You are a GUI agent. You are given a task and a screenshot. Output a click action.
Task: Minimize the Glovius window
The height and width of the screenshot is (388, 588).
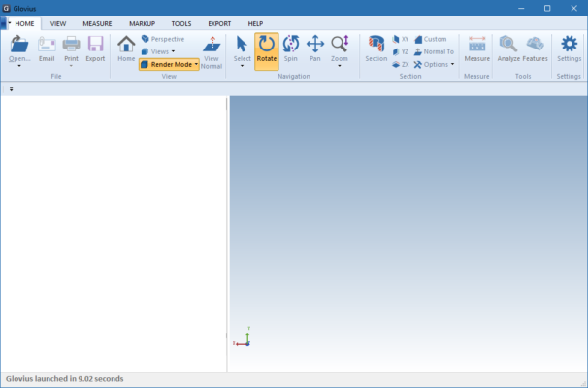[521, 8]
